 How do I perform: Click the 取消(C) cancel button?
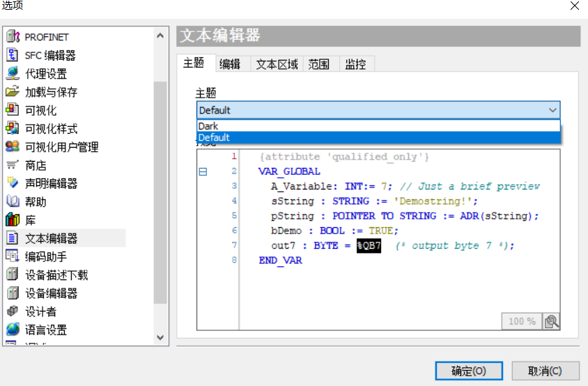point(546,371)
